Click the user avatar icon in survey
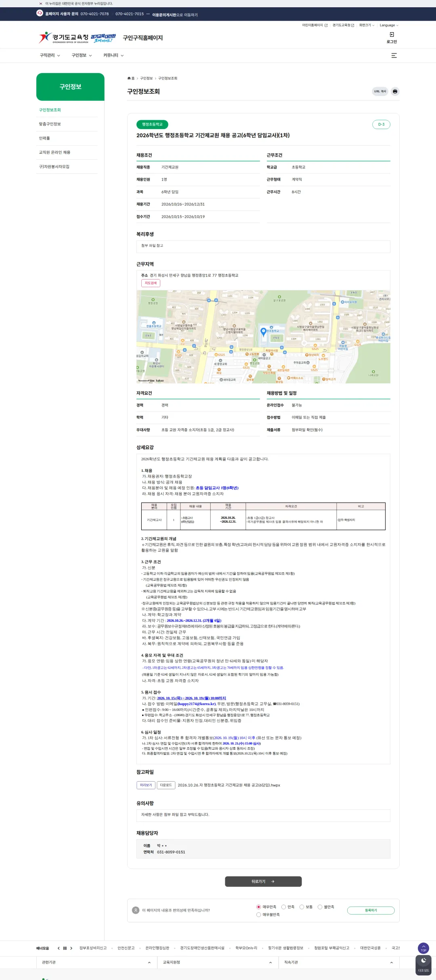 pos(136,910)
